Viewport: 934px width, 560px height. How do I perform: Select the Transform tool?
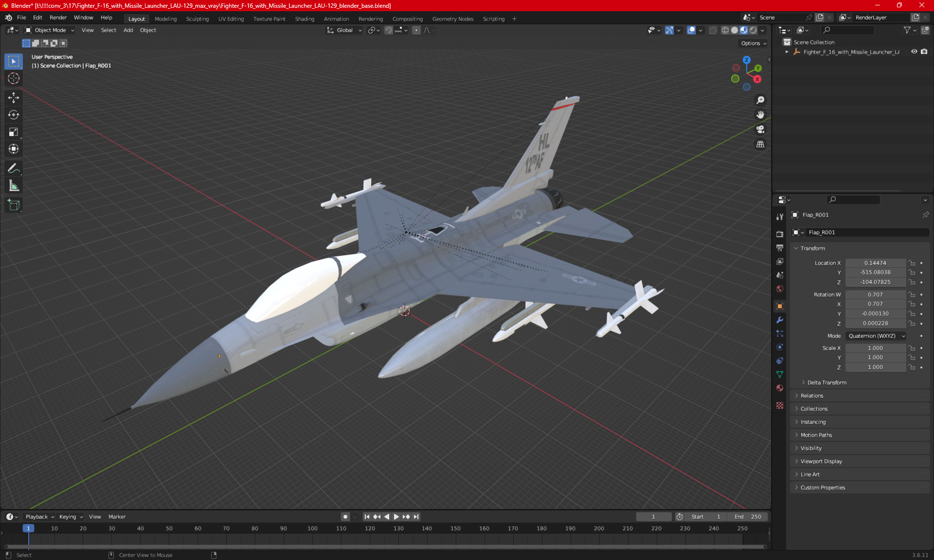pyautogui.click(x=14, y=149)
